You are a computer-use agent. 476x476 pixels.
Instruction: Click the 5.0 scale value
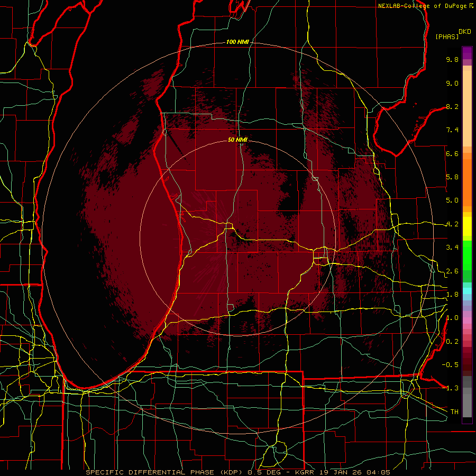[x=452, y=200]
